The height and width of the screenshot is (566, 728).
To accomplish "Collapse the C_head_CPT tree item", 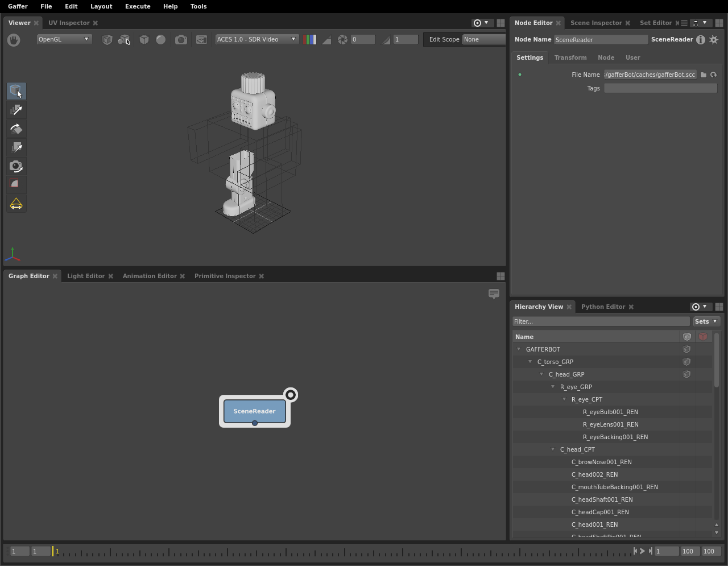I will [553, 449].
